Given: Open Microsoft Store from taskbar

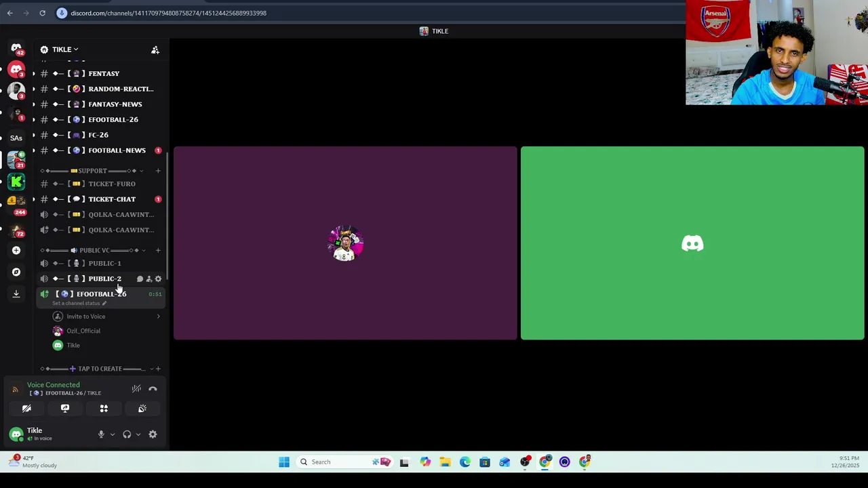Looking at the screenshot, I should (x=484, y=462).
